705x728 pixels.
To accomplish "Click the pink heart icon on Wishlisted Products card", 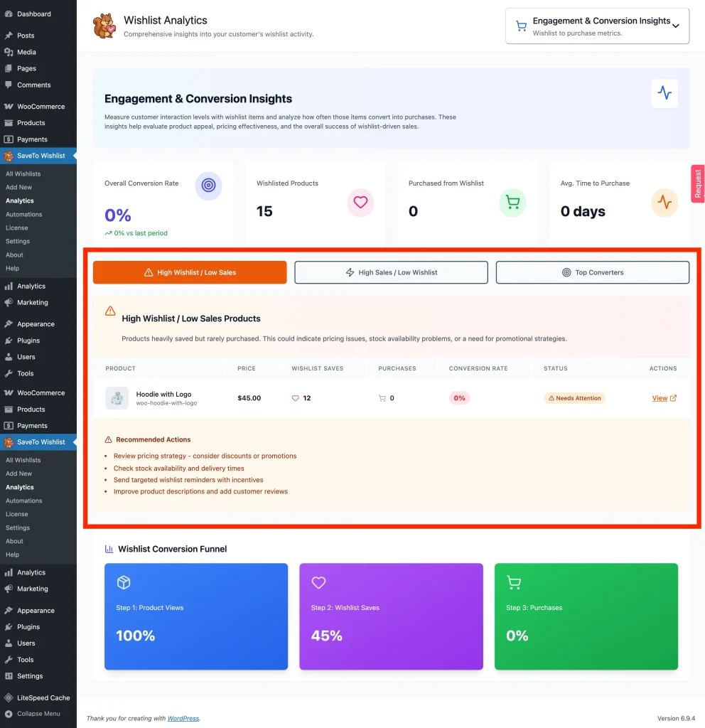I will click(360, 203).
